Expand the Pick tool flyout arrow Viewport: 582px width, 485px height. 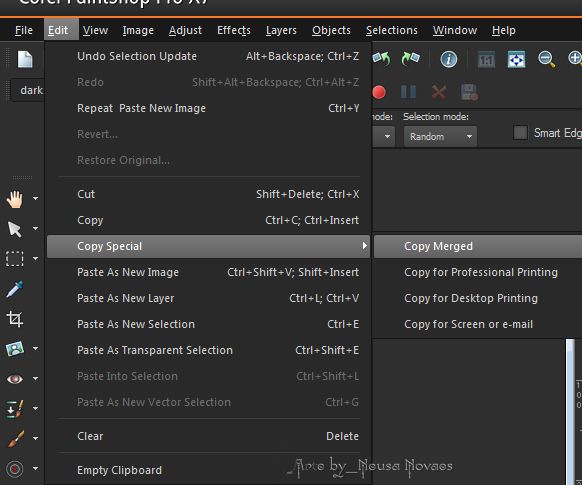pyautogui.click(x=35, y=229)
